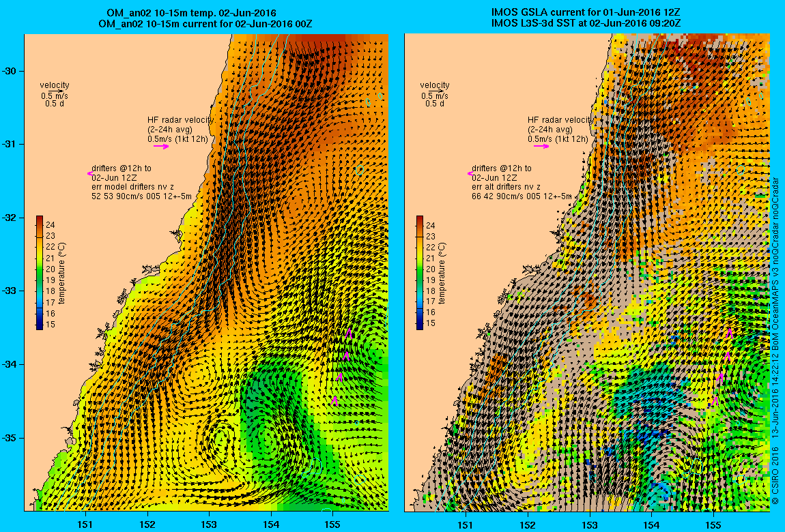Click '02-Jun 12Z' text in right panel
This screenshot has height=532, width=785.
494,178
